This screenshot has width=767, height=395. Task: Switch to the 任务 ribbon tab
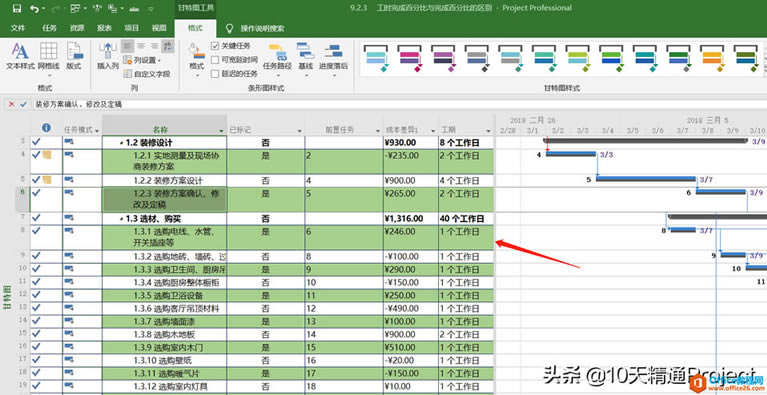[49, 28]
